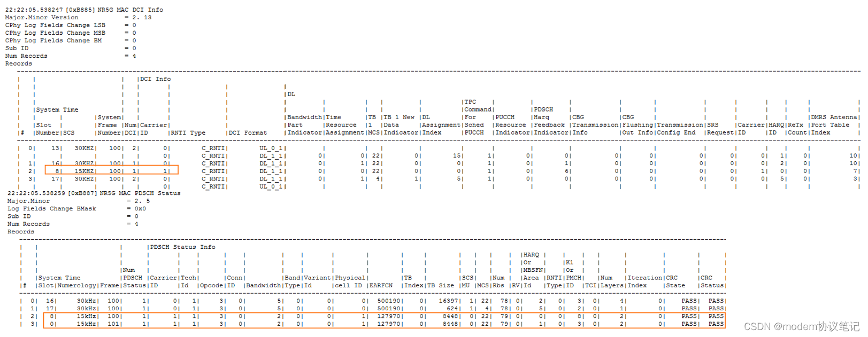Click the "NR5G MAC DCI Info" log title line
The image size is (868, 337).
pos(85,10)
